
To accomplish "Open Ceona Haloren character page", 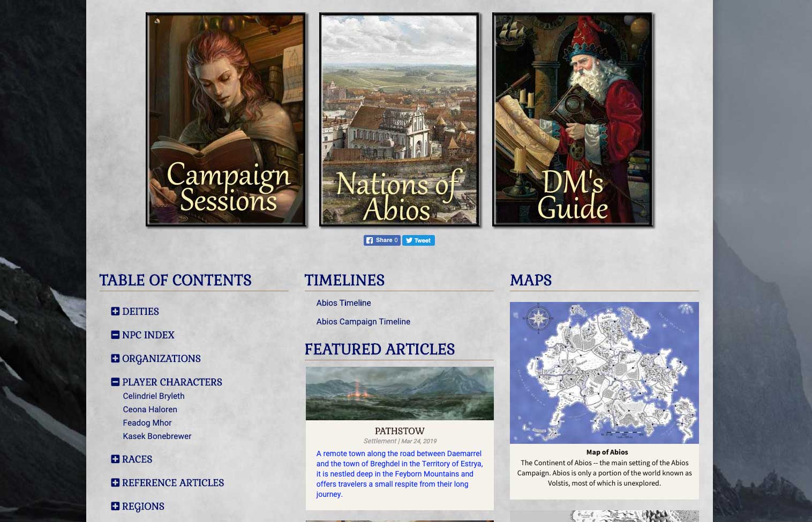I will click(x=150, y=410).
